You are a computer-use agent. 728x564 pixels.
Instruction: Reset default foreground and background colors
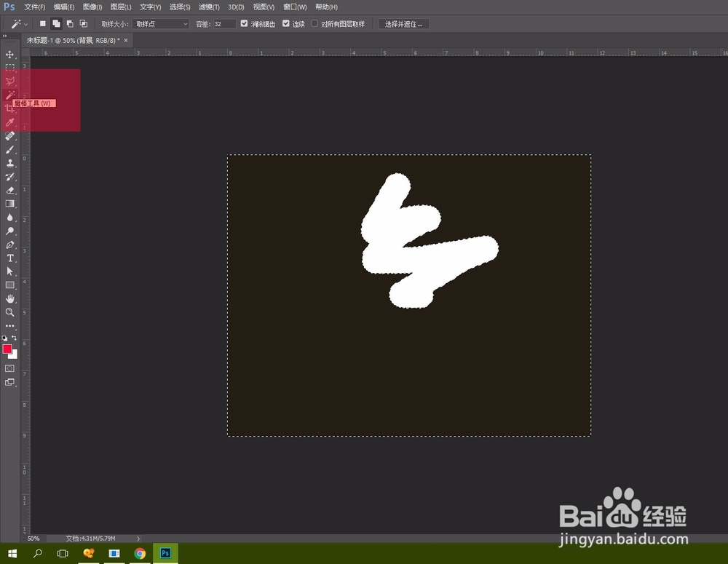click(x=4, y=338)
